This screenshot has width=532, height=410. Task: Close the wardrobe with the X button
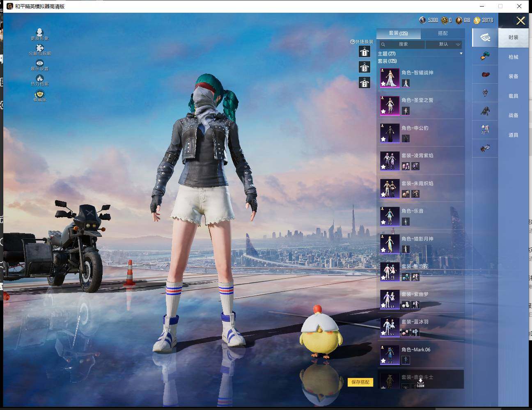coord(521,21)
